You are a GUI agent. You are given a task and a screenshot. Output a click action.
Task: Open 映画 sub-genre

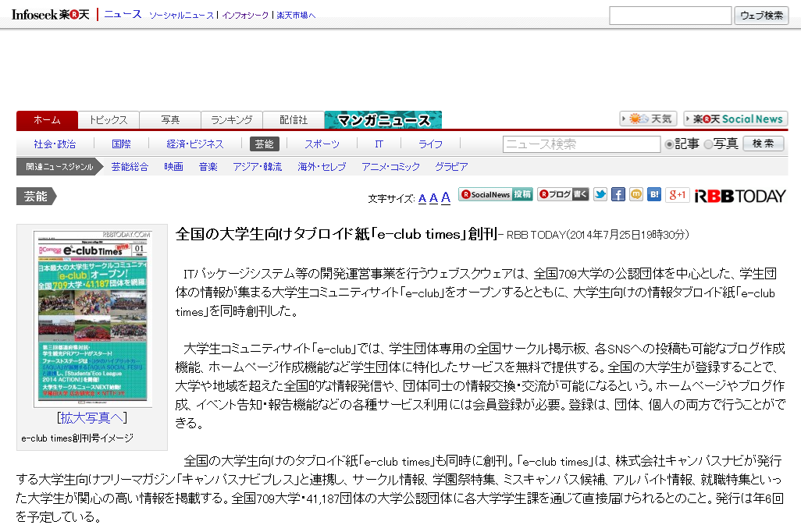(x=173, y=166)
